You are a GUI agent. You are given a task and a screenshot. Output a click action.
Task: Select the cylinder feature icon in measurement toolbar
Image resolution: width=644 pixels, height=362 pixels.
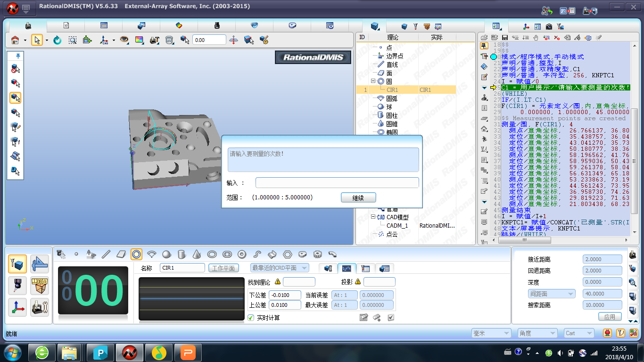coord(182,255)
